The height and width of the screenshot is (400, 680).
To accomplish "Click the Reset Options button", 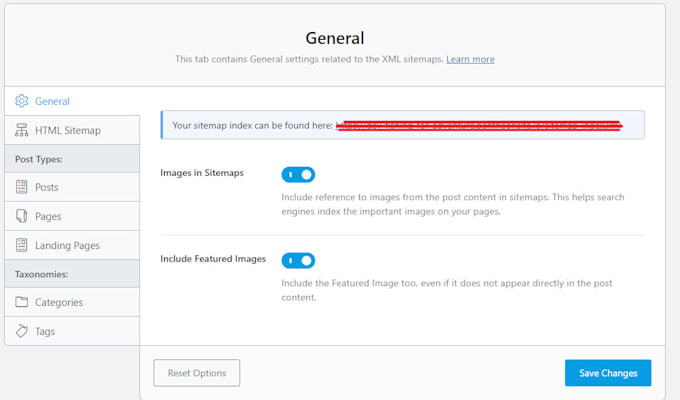I will click(196, 373).
